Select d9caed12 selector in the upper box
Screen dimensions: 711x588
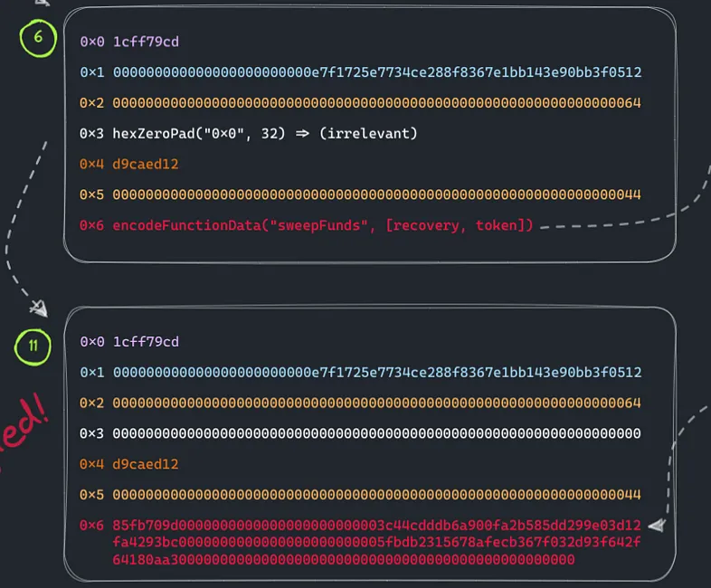(x=146, y=165)
